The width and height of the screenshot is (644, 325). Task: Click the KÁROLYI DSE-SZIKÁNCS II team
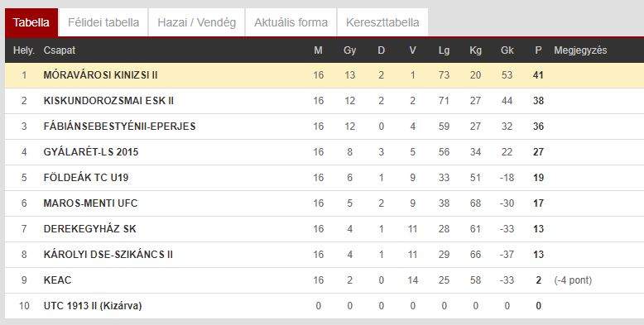pos(108,255)
